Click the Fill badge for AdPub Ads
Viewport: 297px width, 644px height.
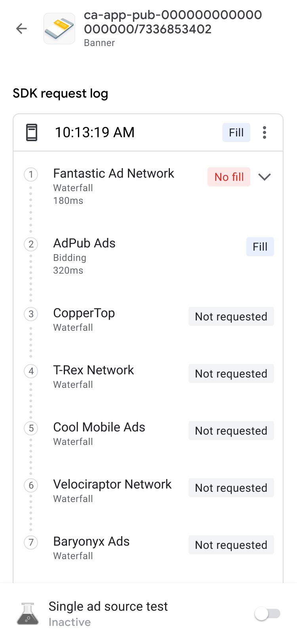[260, 247]
